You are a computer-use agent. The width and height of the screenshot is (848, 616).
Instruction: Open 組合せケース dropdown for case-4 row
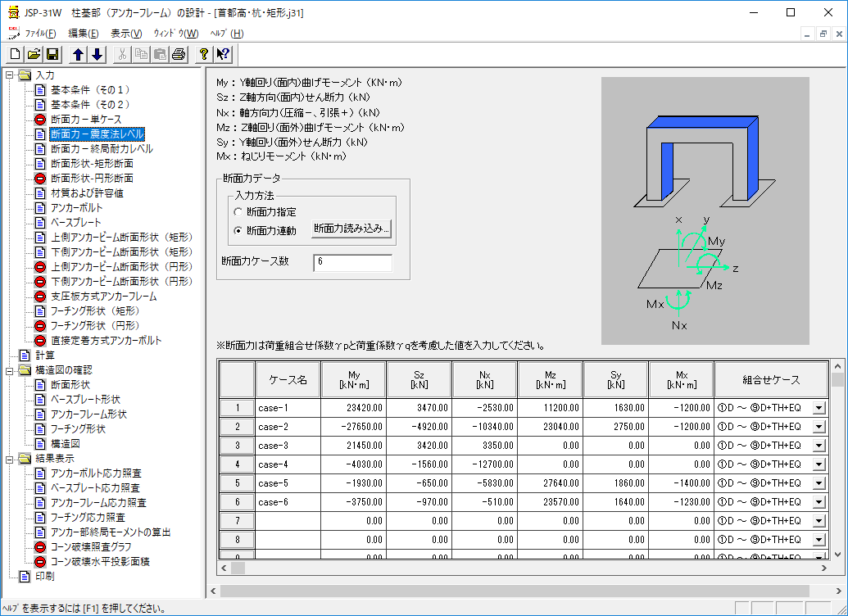[819, 464]
